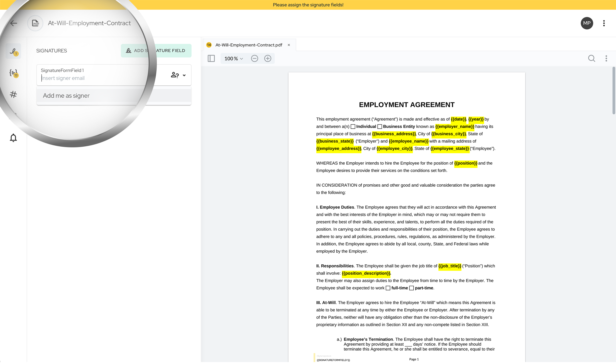Expand the signer assignment chevron for SignatureFormField 1
This screenshot has width=616, height=364.
click(184, 75)
